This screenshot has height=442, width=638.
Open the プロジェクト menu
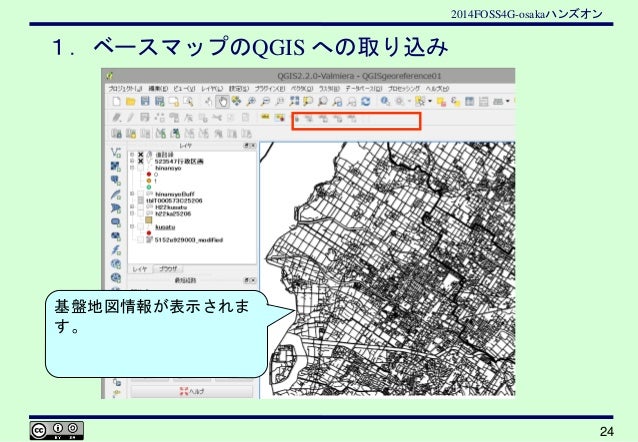coord(125,88)
